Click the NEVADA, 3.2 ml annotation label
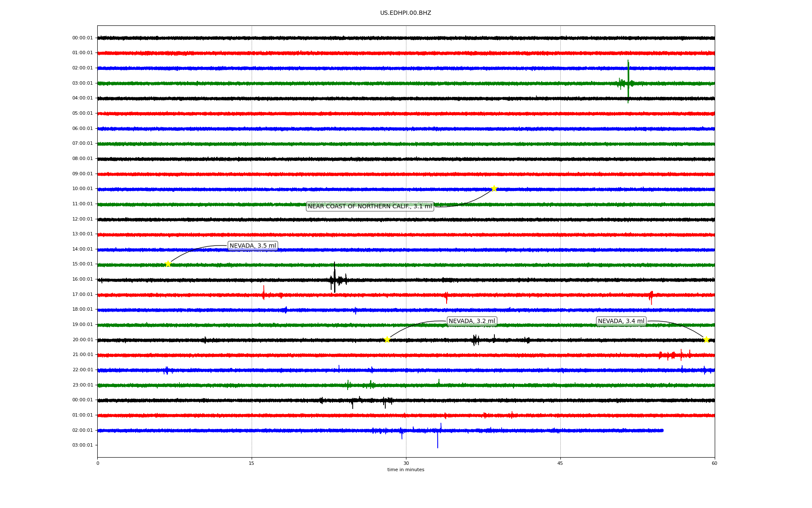 pyautogui.click(x=472, y=321)
